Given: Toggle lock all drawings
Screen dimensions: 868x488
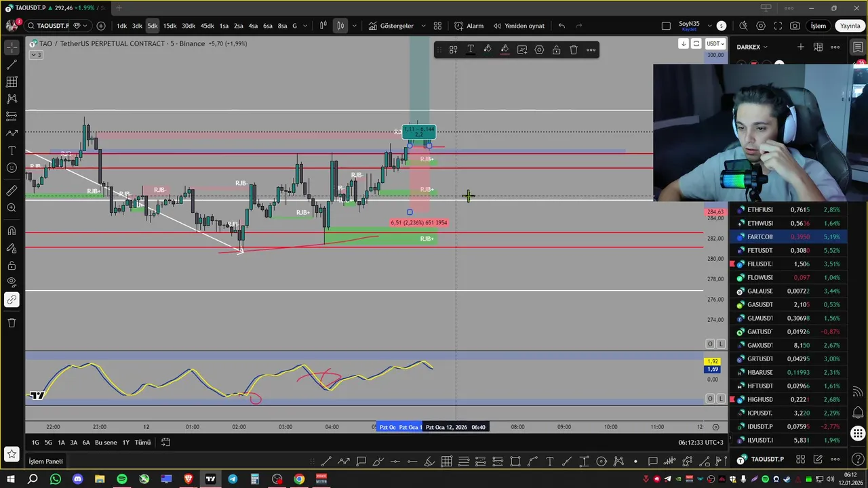Looking at the screenshot, I should [x=12, y=265].
